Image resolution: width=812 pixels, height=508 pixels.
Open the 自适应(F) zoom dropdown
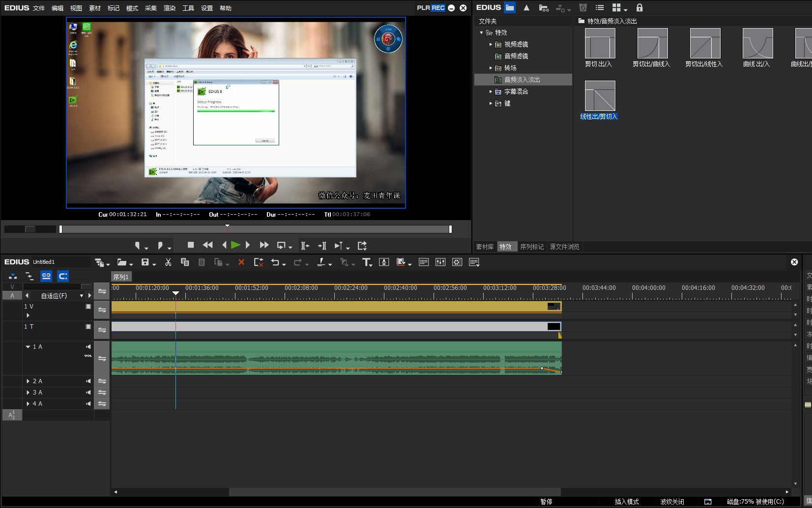point(81,296)
